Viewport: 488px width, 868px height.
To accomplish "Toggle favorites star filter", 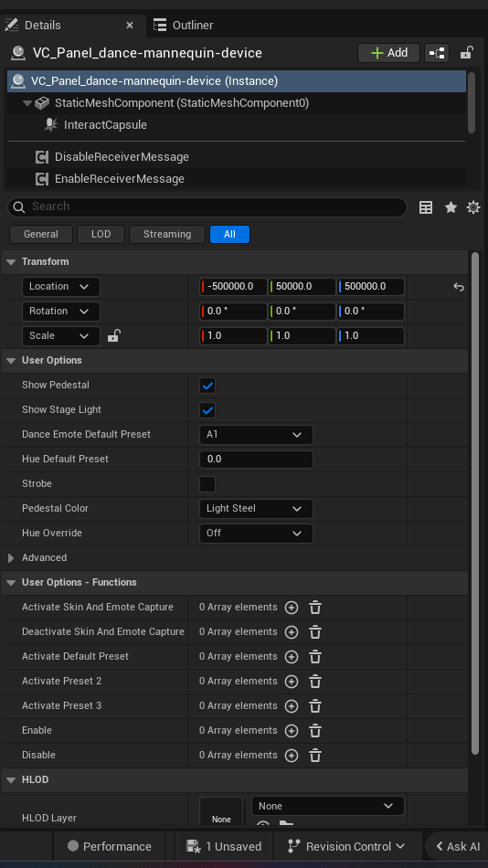I will click(451, 207).
